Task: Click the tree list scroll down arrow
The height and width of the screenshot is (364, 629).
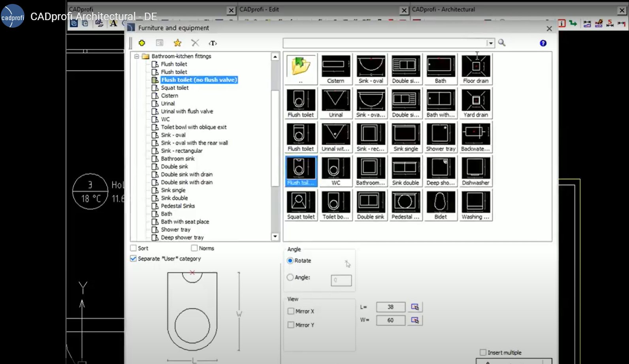Action: [275, 236]
